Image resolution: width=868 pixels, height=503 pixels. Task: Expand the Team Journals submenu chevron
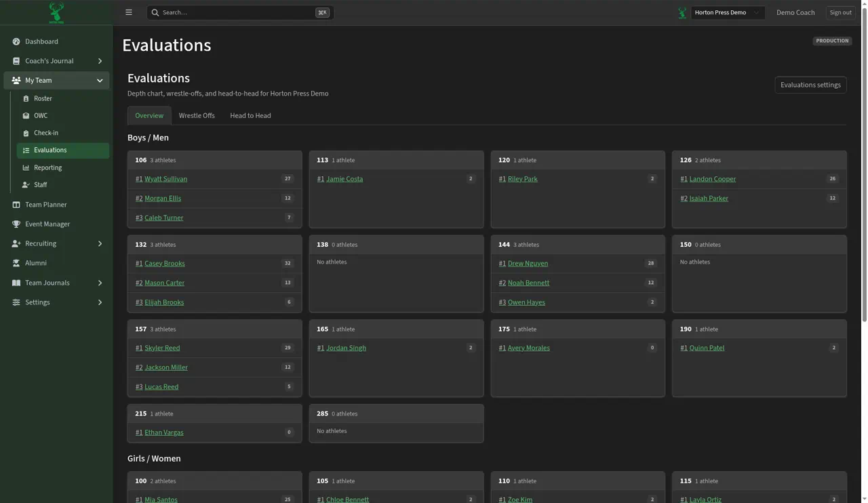tap(100, 283)
